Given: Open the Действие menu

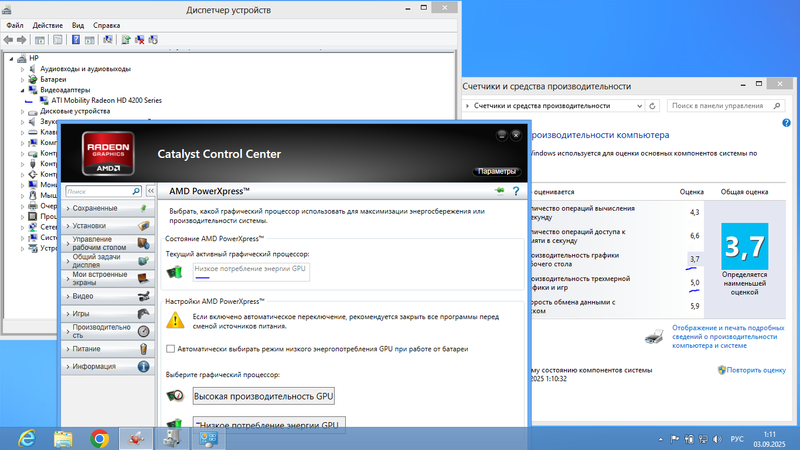Looking at the screenshot, I should coord(47,25).
